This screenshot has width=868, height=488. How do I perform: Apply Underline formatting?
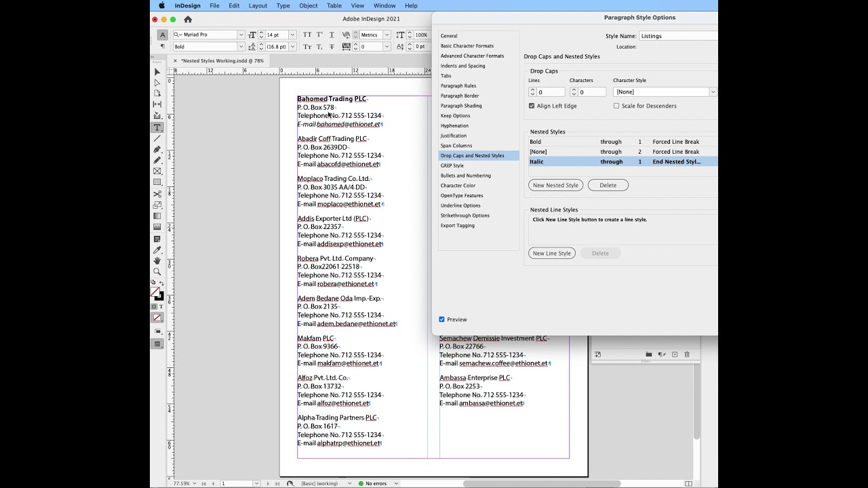click(332, 35)
